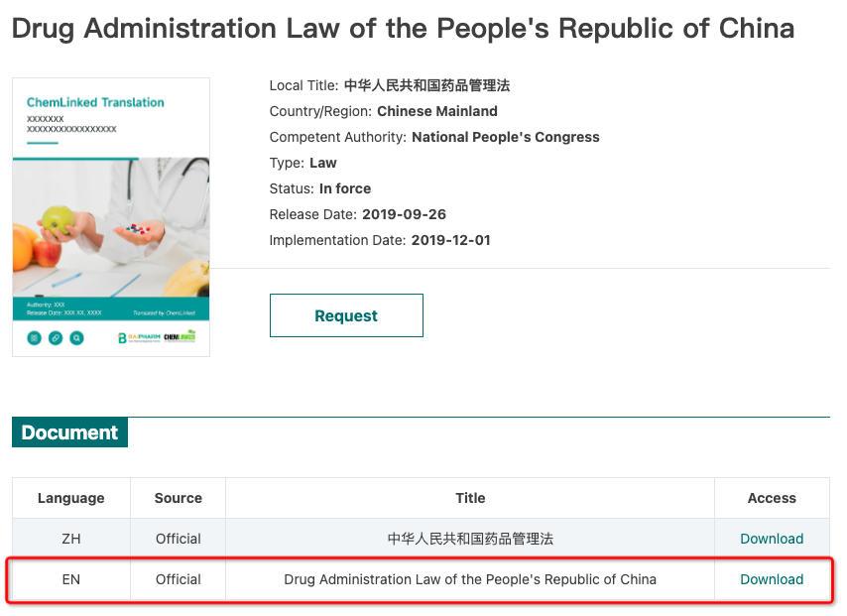
Task: Select the Chinese document title in table
Action: tap(470, 539)
